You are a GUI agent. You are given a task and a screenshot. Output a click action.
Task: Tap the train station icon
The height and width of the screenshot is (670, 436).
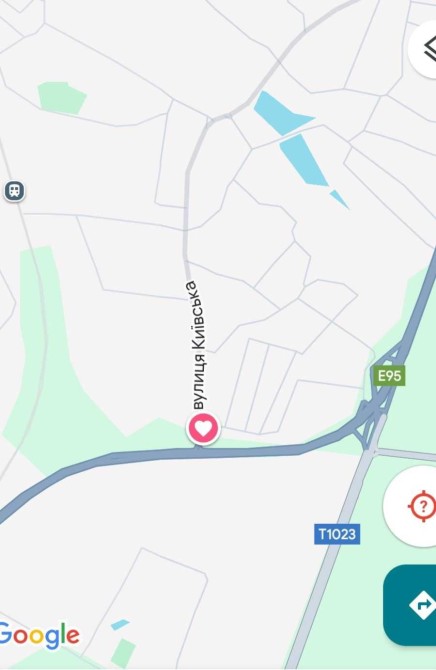click(x=15, y=191)
